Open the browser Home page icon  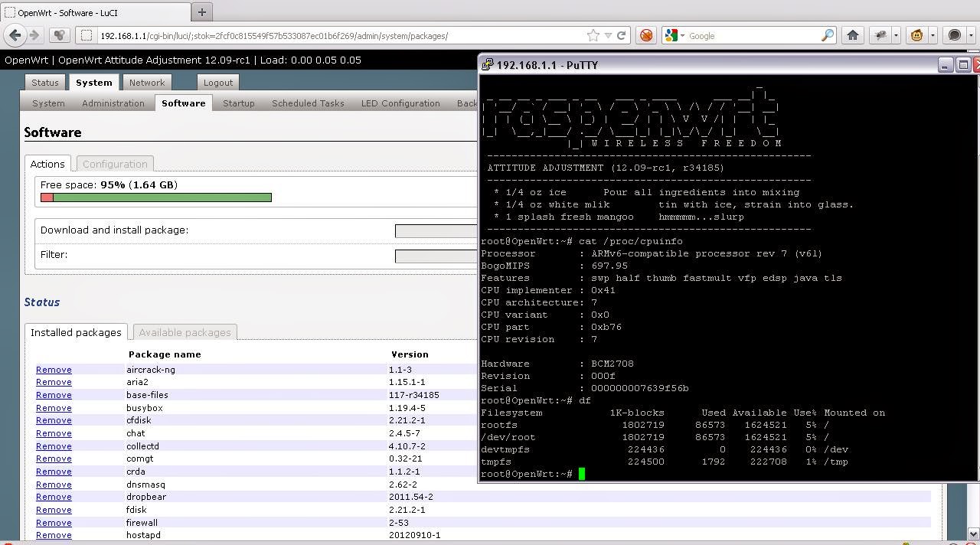(853, 35)
